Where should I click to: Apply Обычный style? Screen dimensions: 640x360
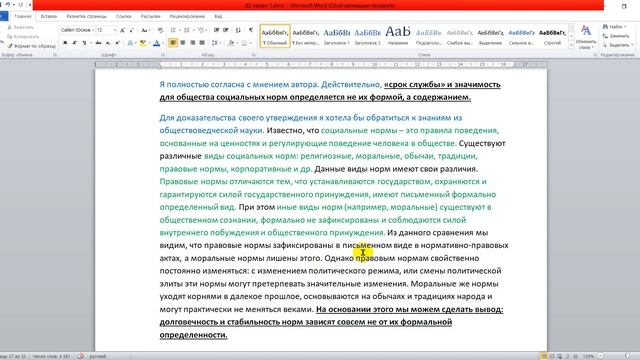coord(275,36)
